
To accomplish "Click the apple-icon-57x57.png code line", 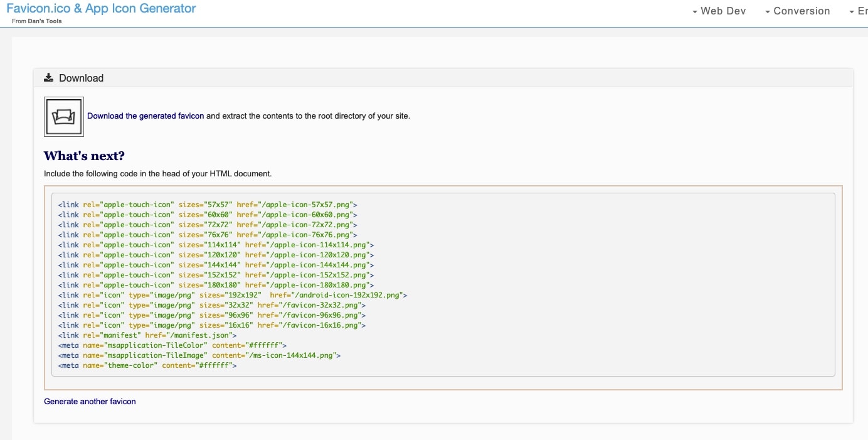I will pyautogui.click(x=208, y=205).
